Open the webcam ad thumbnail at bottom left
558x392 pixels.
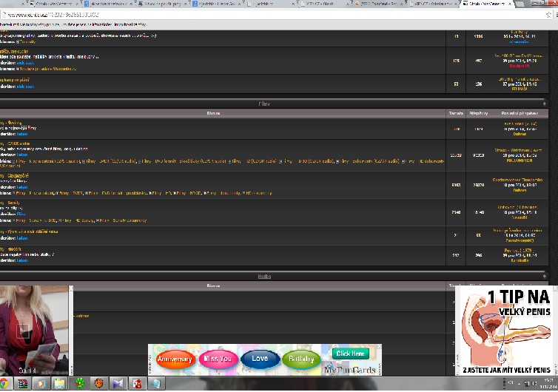(34, 330)
